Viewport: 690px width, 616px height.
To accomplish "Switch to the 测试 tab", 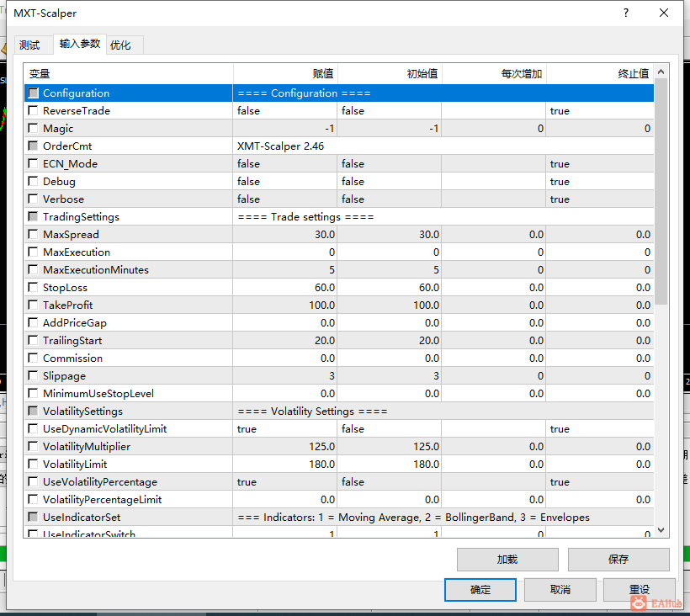I will coord(34,45).
